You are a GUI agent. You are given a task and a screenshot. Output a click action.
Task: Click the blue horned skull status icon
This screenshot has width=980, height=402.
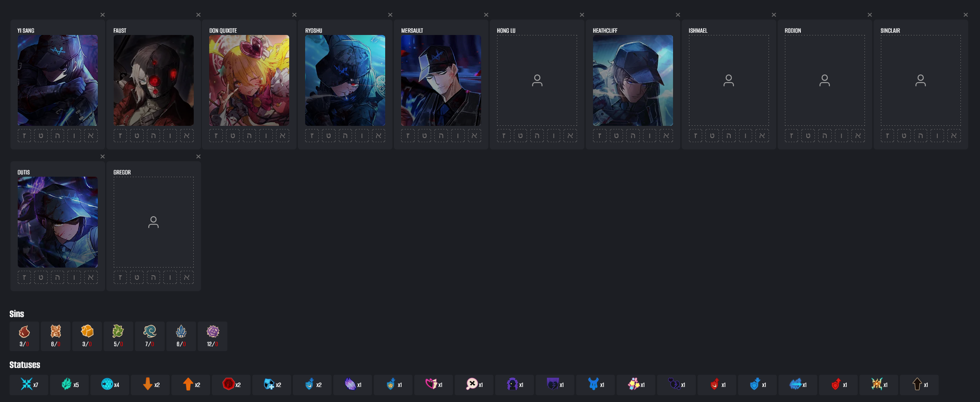coord(593,384)
